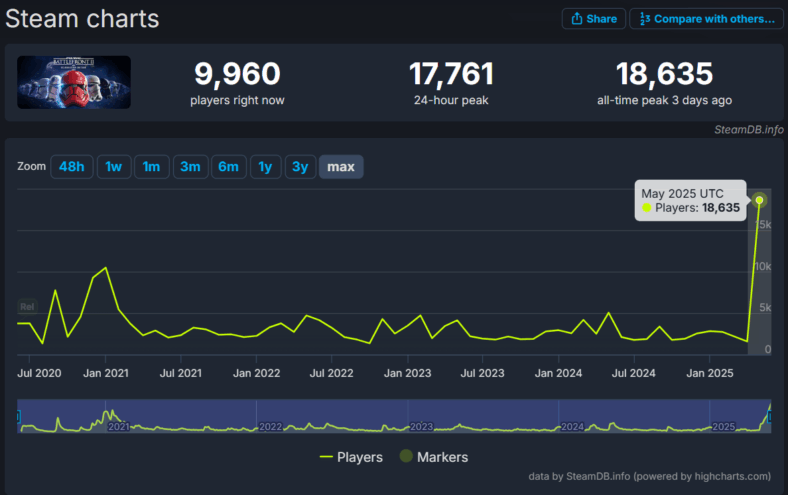Click the left navigator range handle
Viewport: 788px width, 495px height.
coord(18,416)
